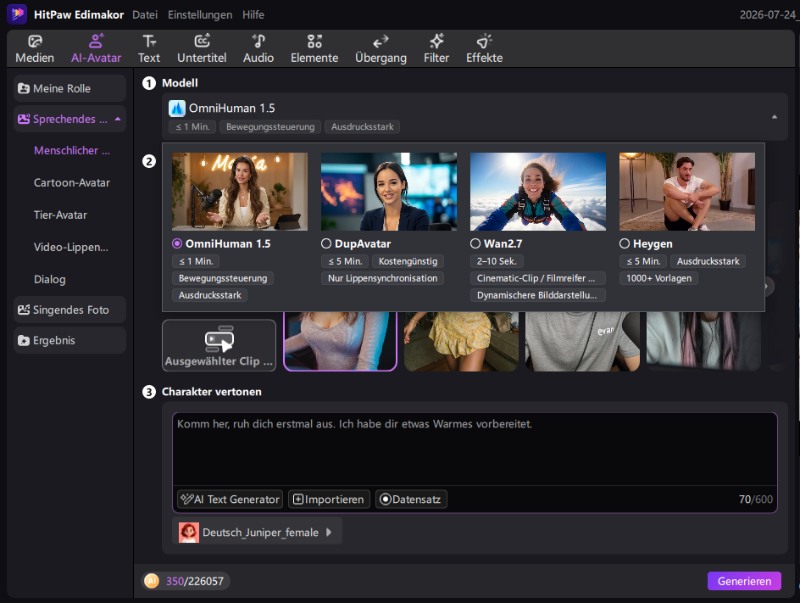Screen dimensions: 800x603
Task: Click the 1000+ Vorlagen tag
Action: pyautogui.click(x=659, y=278)
